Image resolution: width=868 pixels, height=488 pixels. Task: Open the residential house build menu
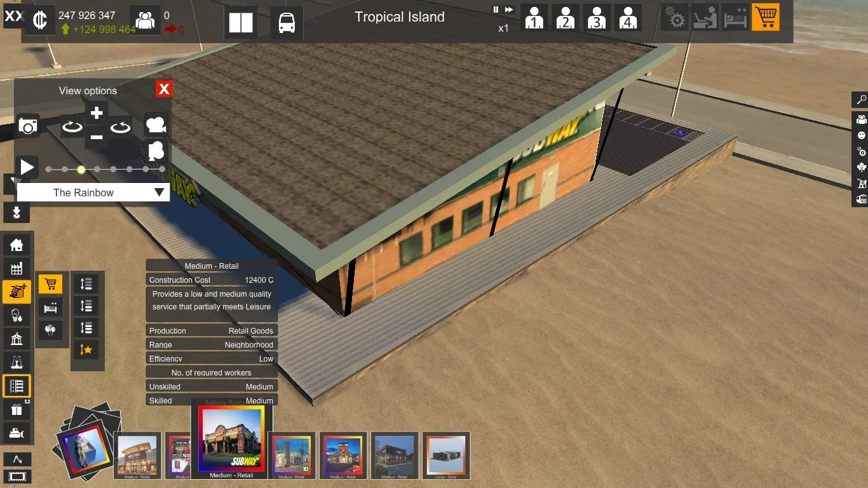(x=17, y=245)
